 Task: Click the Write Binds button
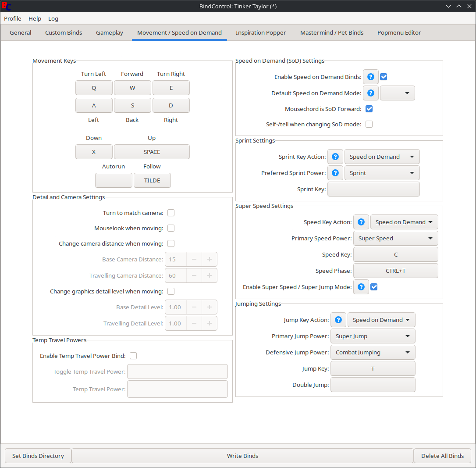click(x=242, y=456)
